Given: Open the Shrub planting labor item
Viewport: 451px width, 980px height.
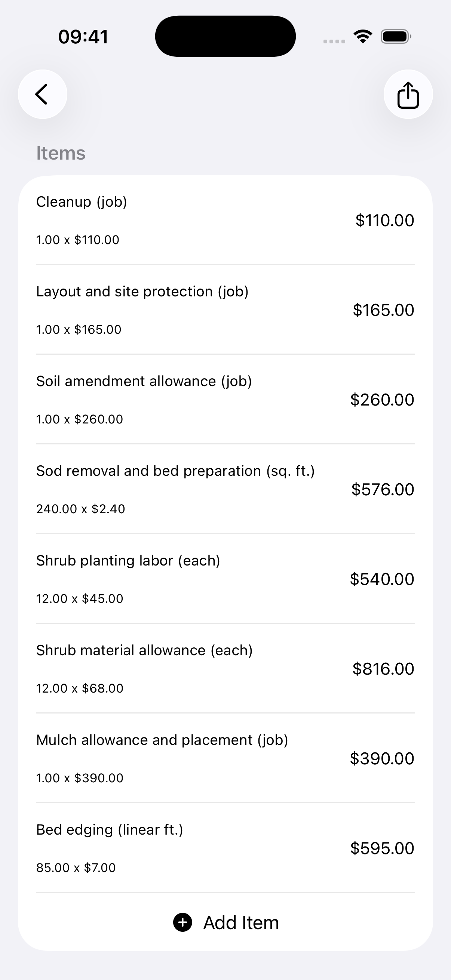Looking at the screenshot, I should 225,579.
